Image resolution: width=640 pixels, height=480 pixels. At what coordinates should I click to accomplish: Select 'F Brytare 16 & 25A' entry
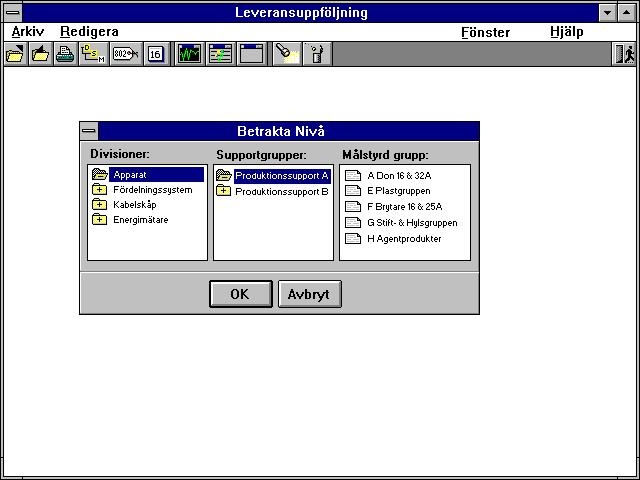pos(404,207)
